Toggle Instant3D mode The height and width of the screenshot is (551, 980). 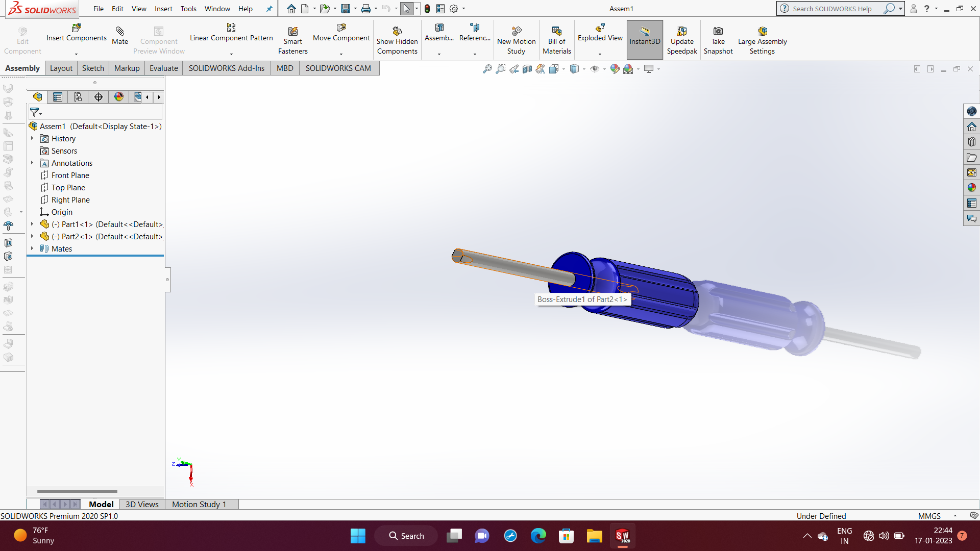645,40
